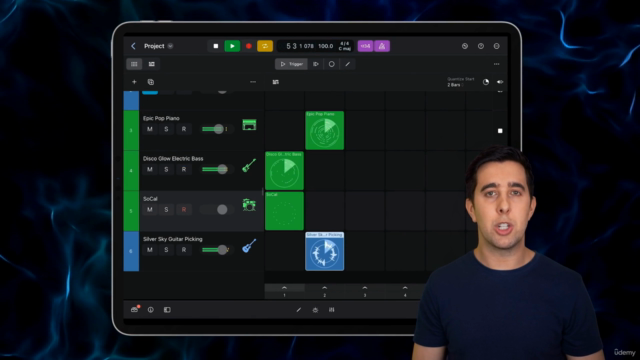The height and width of the screenshot is (360, 640).
Task: Trigger the Disco Glow Electric Bass loop cell
Action: [284, 171]
